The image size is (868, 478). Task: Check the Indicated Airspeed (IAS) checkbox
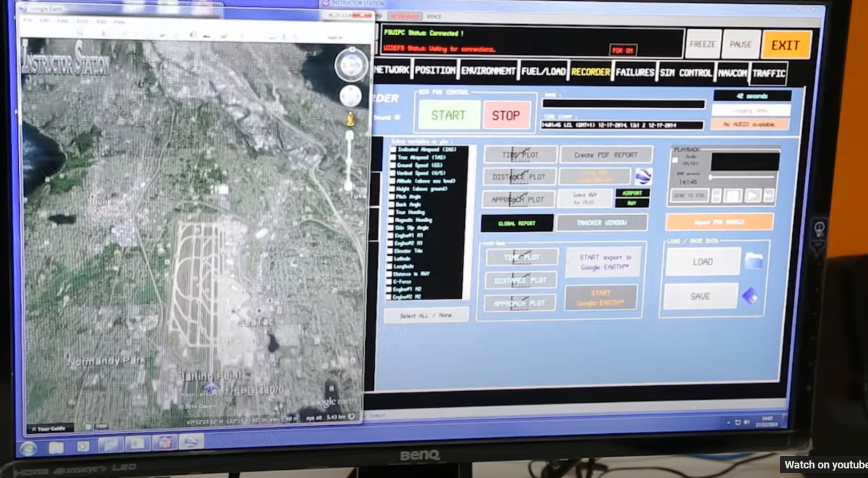pos(393,150)
